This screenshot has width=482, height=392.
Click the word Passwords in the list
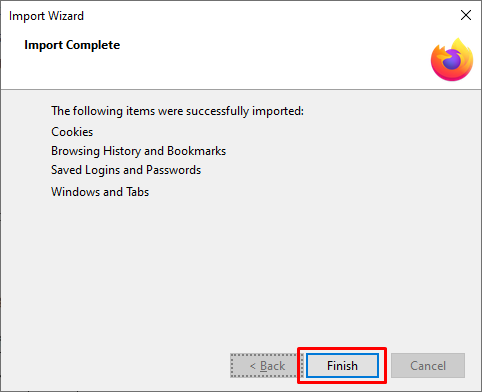(173, 170)
